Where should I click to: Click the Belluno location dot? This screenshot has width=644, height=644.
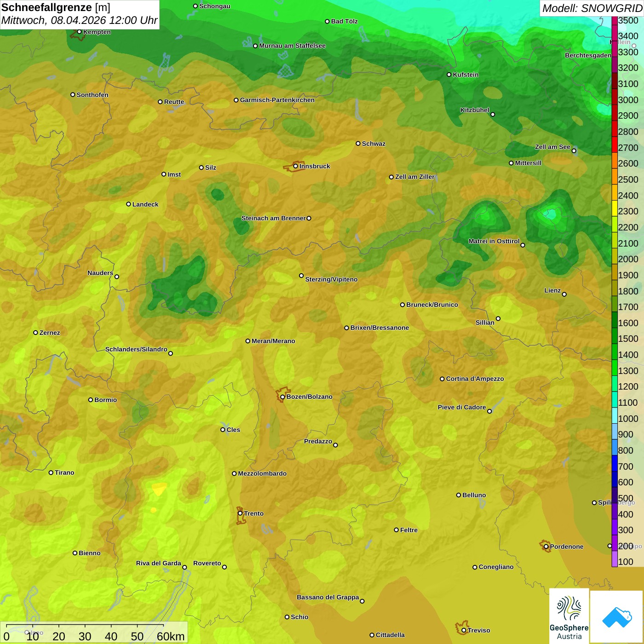tap(458, 495)
